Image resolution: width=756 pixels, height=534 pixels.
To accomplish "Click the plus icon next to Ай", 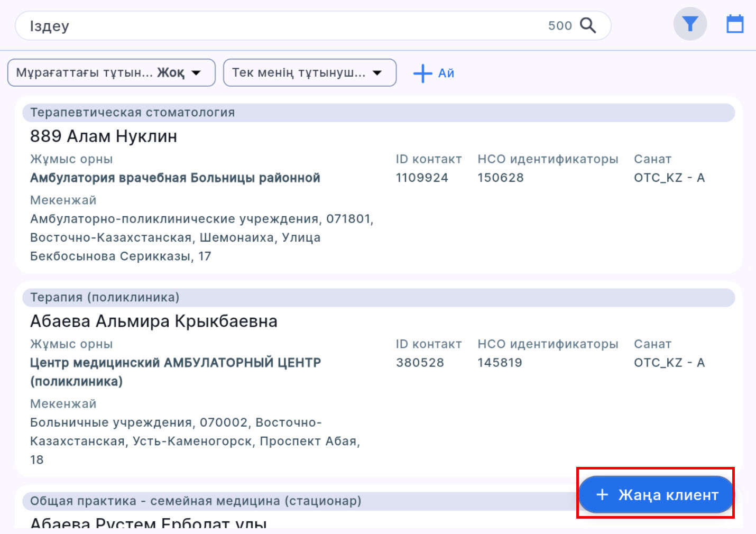I will pyautogui.click(x=422, y=73).
